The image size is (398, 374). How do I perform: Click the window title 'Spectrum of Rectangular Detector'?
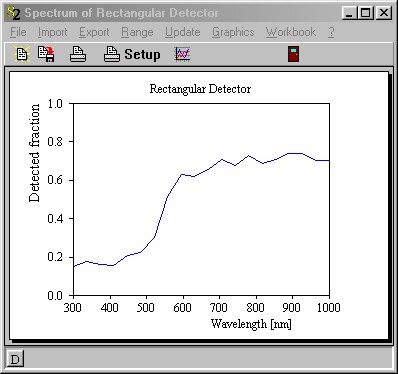pyautogui.click(x=121, y=13)
